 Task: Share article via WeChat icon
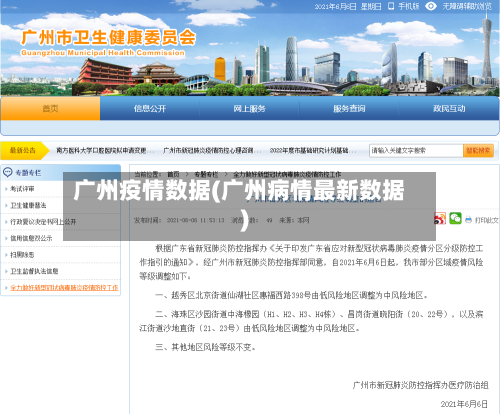[x=455, y=219]
